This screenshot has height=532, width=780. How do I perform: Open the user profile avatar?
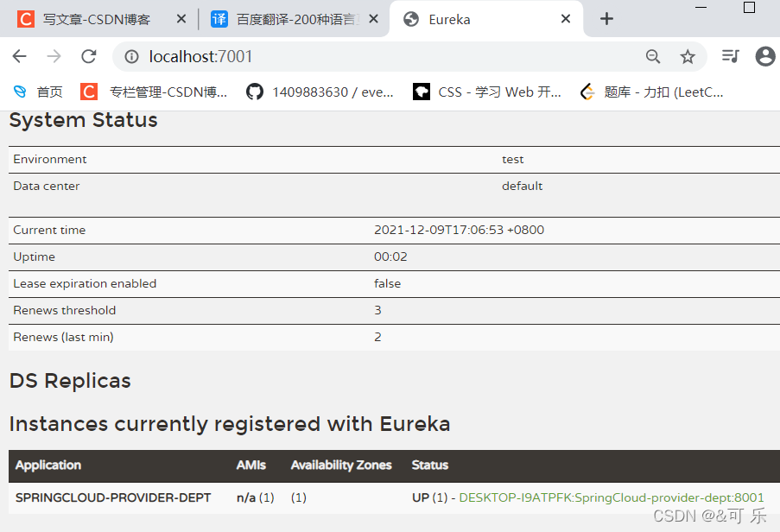pos(765,56)
